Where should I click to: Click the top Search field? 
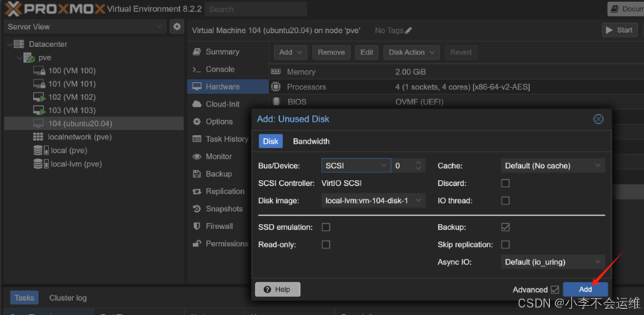coord(256,9)
